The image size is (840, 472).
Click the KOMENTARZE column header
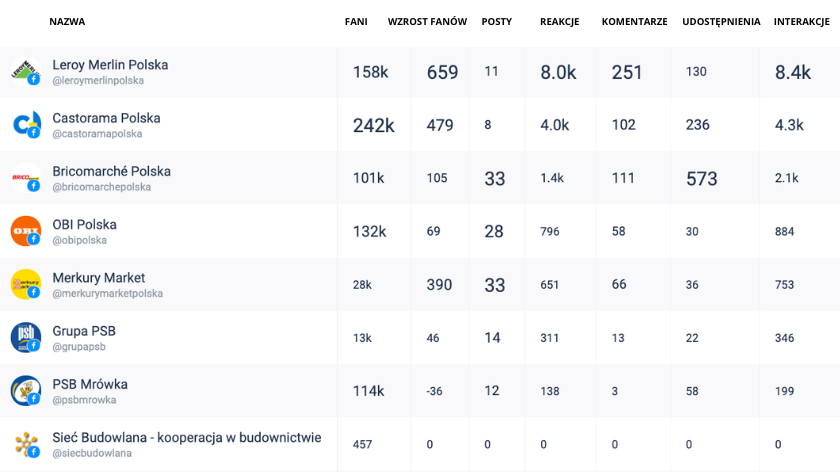click(x=634, y=21)
